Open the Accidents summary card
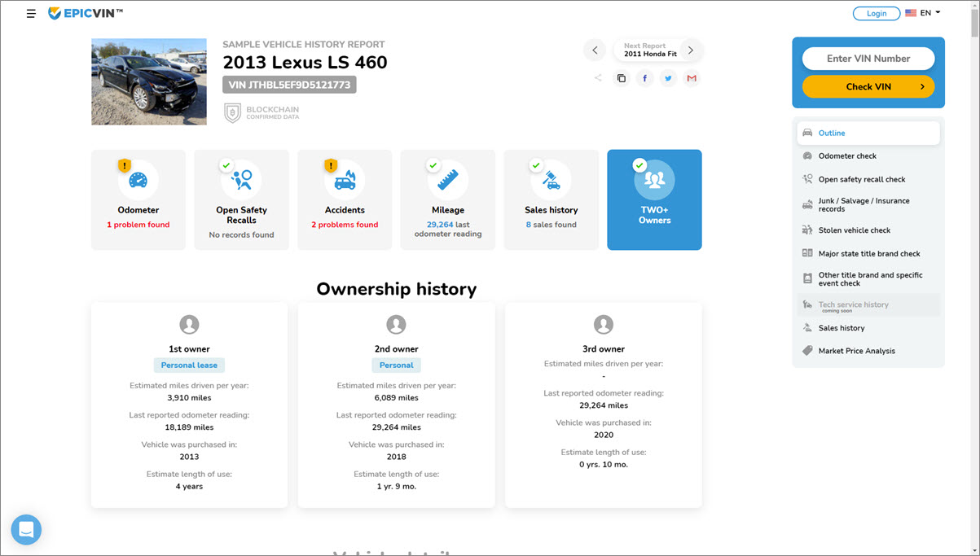The width and height of the screenshot is (980, 556). 345,199
